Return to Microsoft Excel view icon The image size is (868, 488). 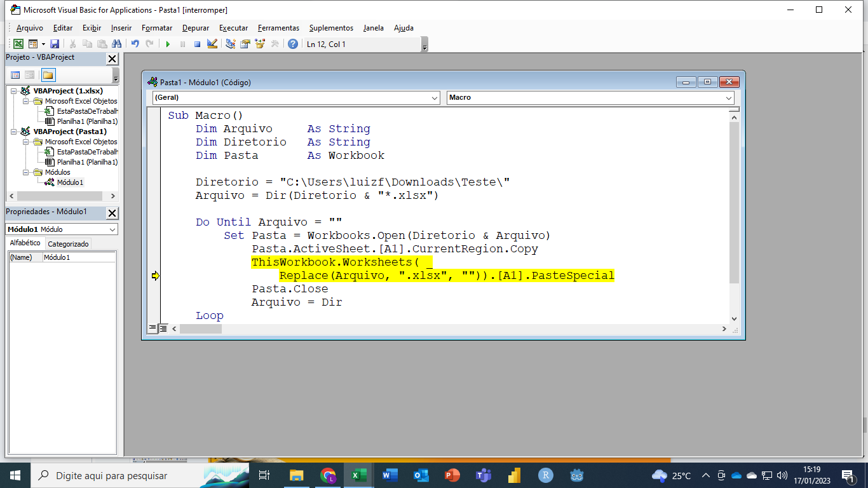[18, 44]
